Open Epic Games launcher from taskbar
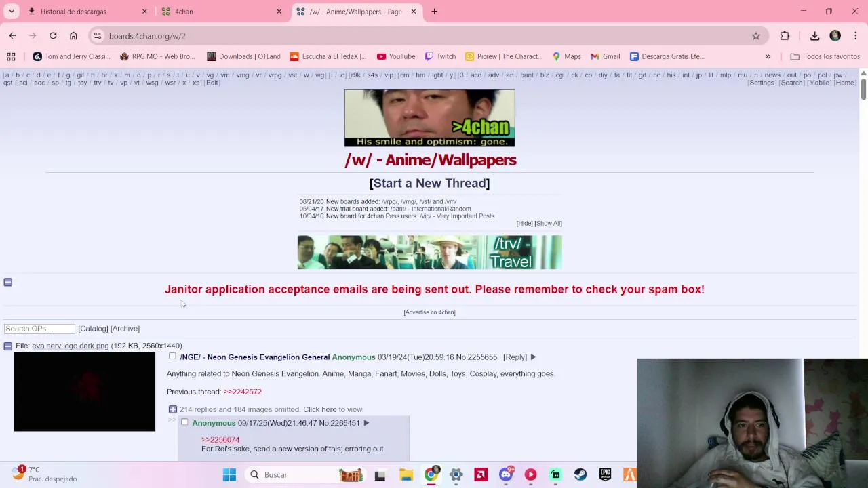 coord(605,475)
